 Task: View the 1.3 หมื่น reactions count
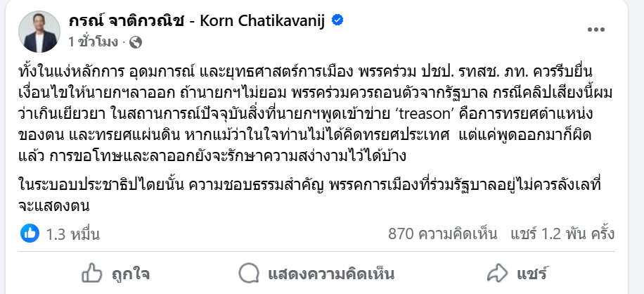[x=72, y=234]
